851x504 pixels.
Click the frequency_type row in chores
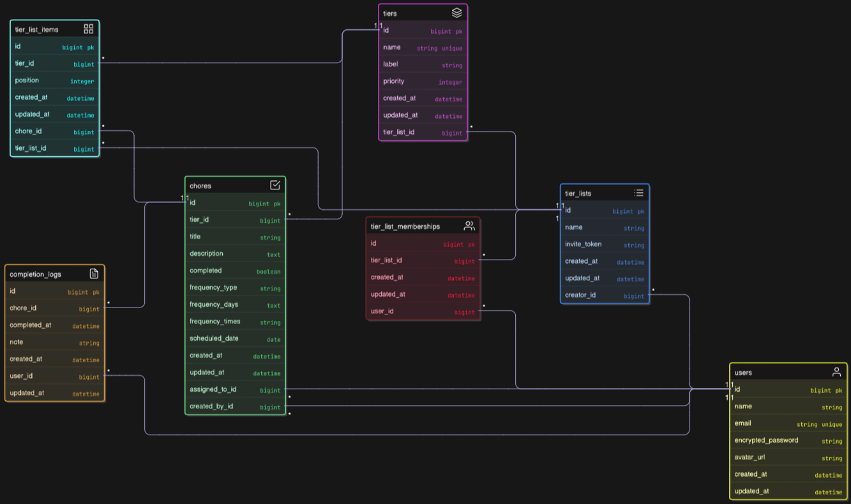(x=236, y=288)
